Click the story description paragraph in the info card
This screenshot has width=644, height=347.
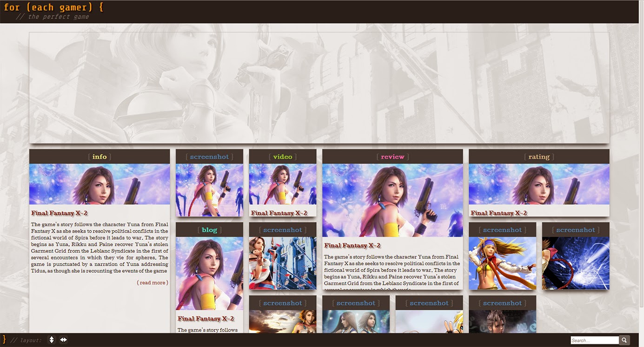pyautogui.click(x=100, y=248)
